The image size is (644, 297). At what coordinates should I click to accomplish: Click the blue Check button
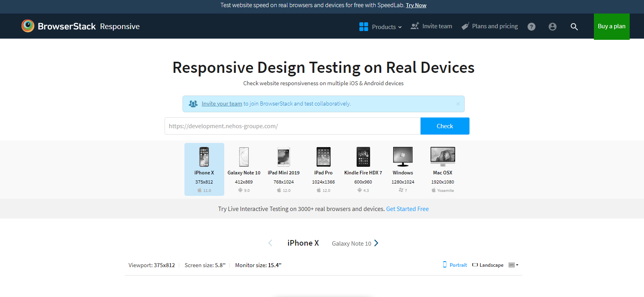click(x=445, y=126)
